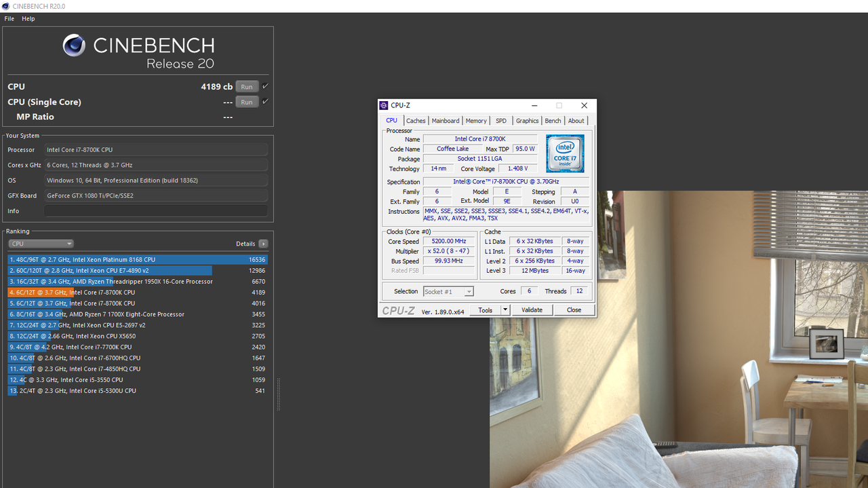Screen dimensions: 868x488
Task: Click the Multiplier x 52.0 value
Action: coord(450,251)
